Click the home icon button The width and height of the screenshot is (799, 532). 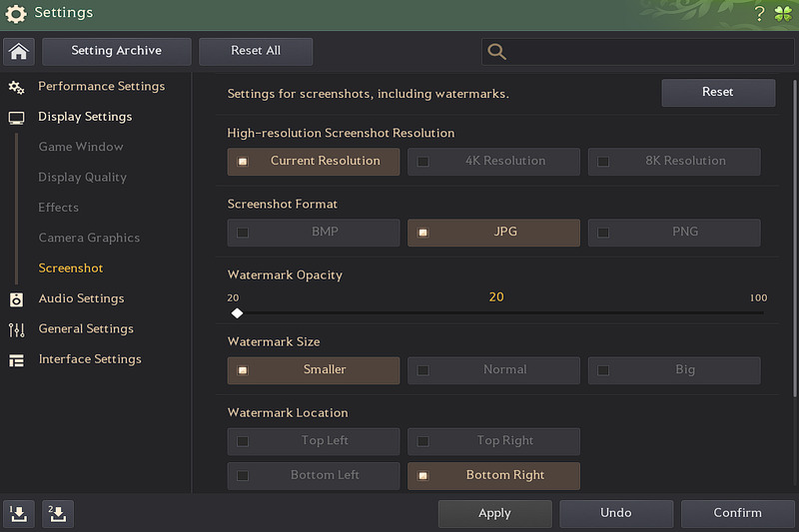click(x=19, y=52)
